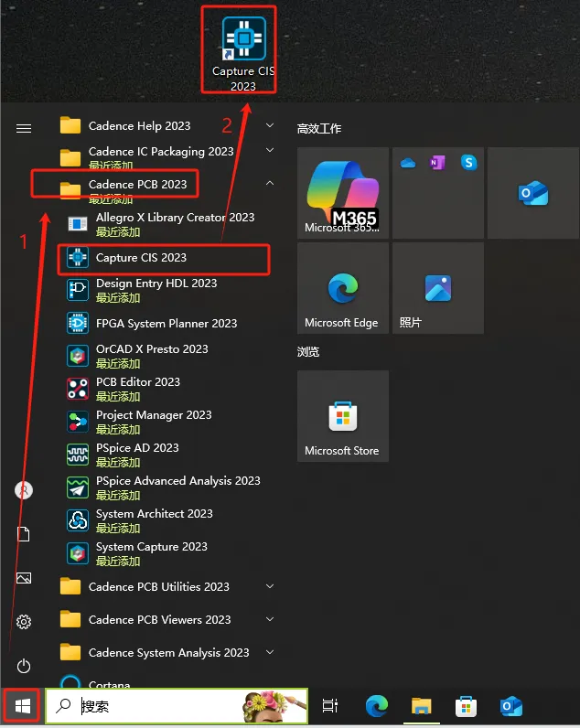The height and width of the screenshot is (728, 580).
Task: Expand Cadence System Analysis 2023 chevron
Action: (270, 652)
